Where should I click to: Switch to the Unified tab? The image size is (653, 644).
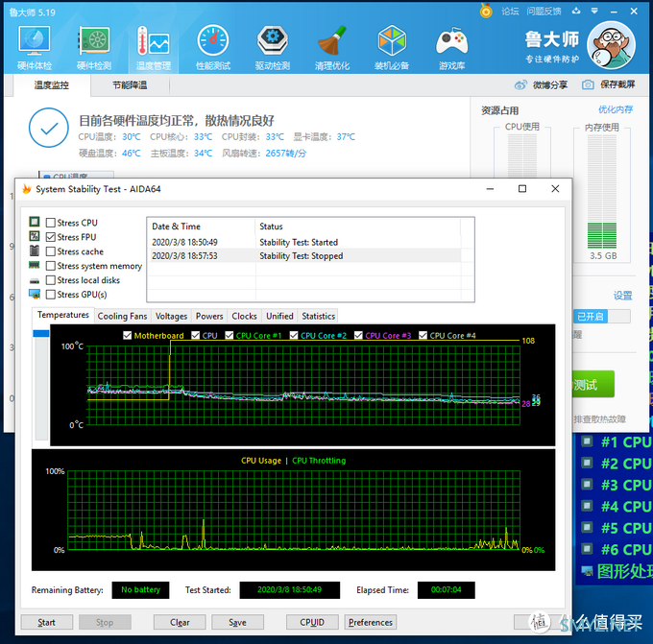(279, 317)
